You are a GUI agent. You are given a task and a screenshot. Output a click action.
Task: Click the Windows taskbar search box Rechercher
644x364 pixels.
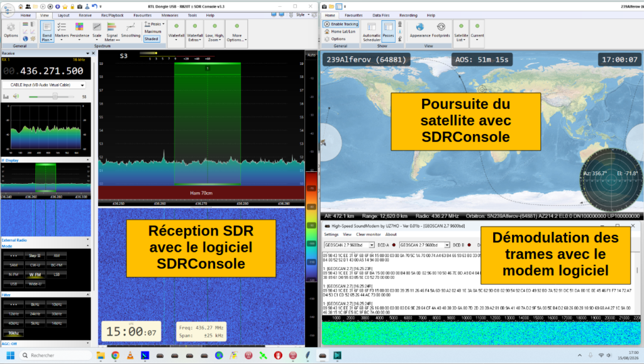[55, 355]
